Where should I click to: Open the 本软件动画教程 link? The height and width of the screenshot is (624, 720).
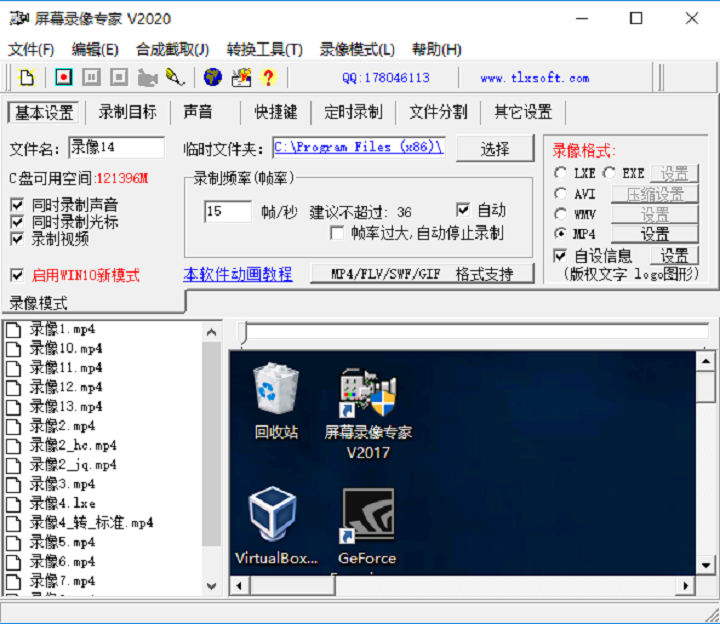click(x=238, y=274)
